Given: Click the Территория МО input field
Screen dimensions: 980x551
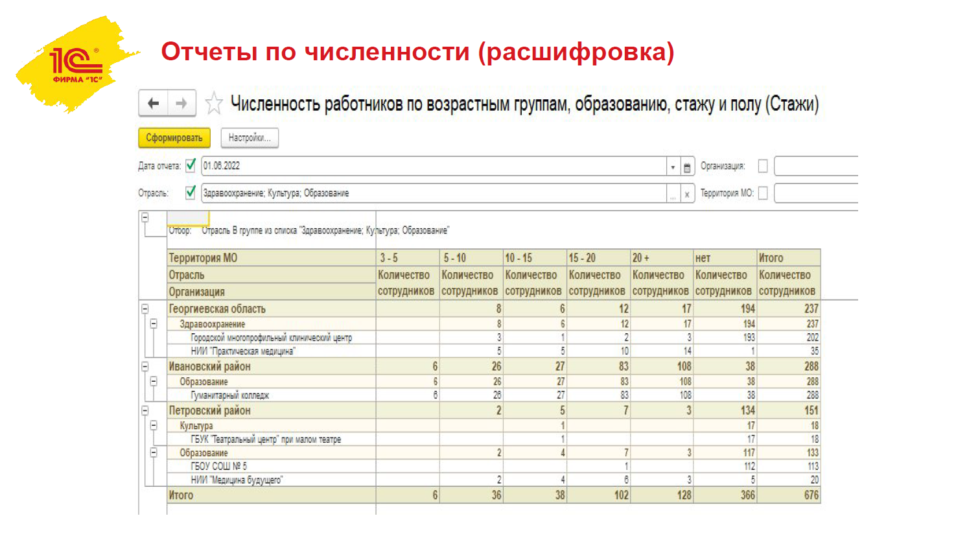Looking at the screenshot, I should [x=816, y=194].
